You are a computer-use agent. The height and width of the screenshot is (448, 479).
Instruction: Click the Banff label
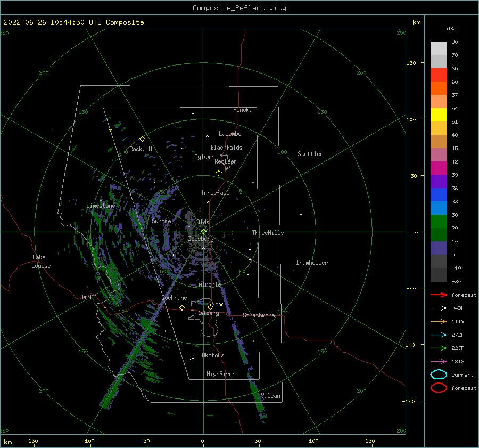coord(88,297)
